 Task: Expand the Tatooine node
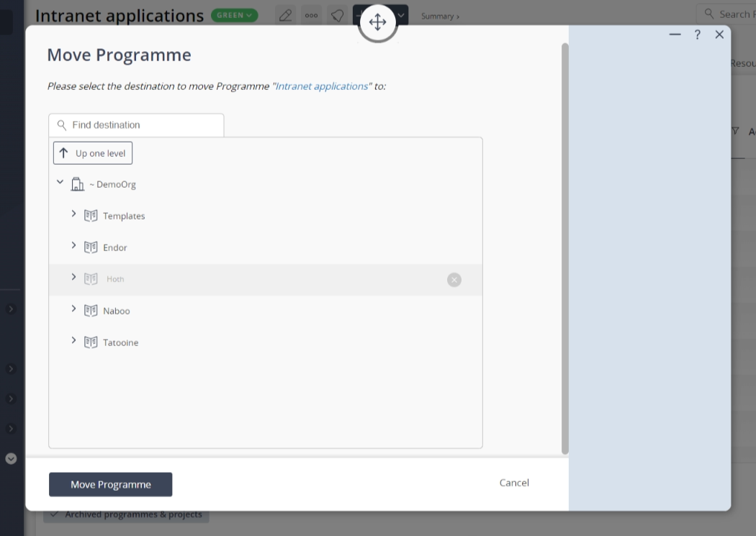pyautogui.click(x=73, y=341)
